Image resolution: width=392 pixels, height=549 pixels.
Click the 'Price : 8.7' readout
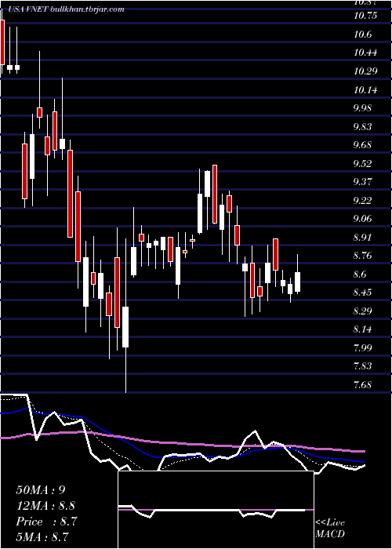pyautogui.click(x=46, y=522)
